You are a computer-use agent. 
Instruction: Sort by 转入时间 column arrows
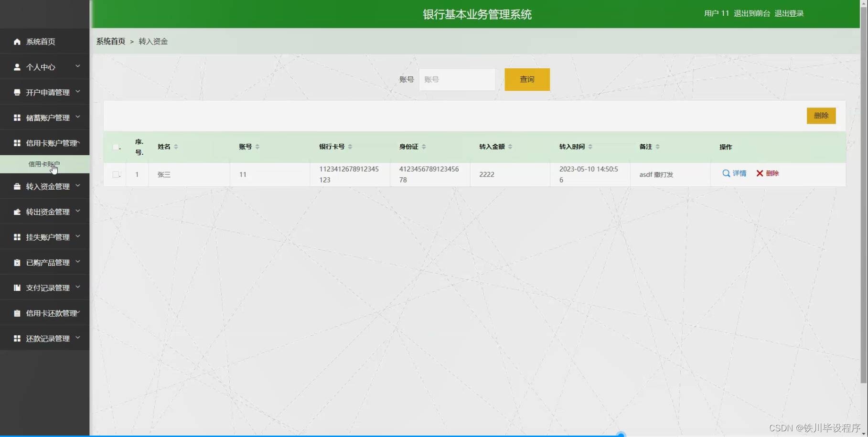590,147
